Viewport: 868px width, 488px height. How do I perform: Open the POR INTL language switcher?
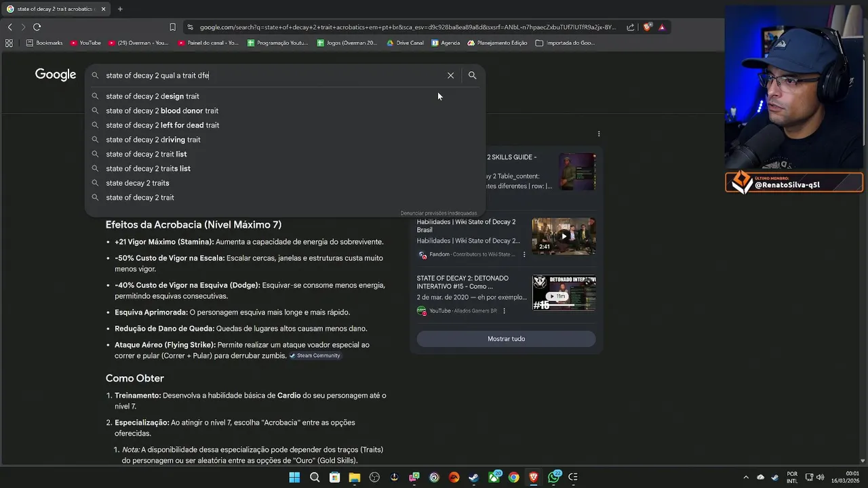(x=792, y=477)
